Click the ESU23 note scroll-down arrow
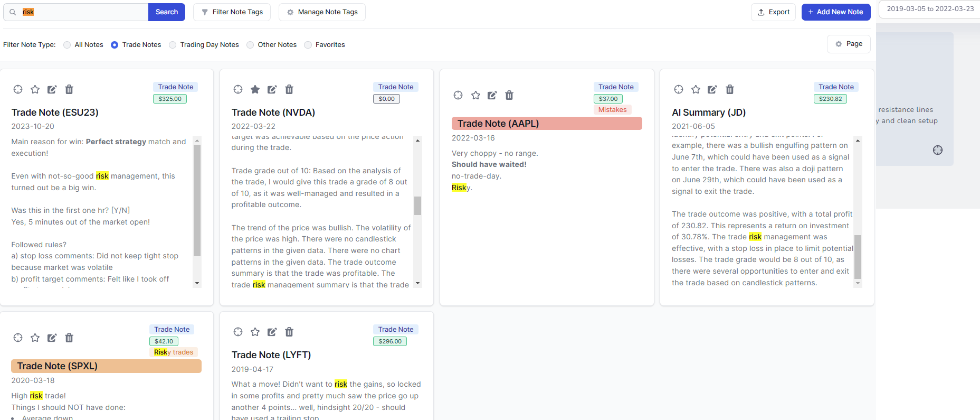Image resolution: width=980 pixels, height=420 pixels. tap(197, 284)
